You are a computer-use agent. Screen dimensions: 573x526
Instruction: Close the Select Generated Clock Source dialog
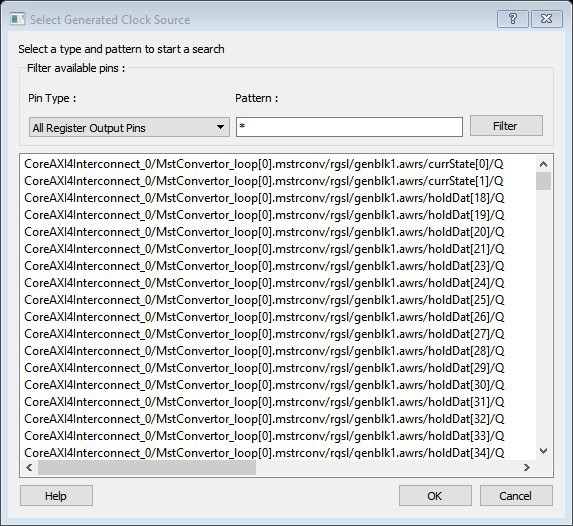[546, 19]
